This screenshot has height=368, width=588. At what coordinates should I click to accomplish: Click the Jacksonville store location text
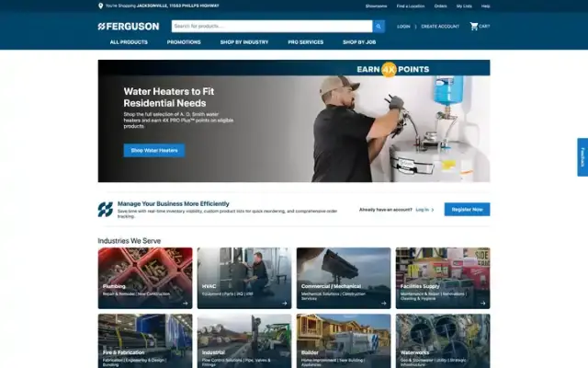(177, 6)
